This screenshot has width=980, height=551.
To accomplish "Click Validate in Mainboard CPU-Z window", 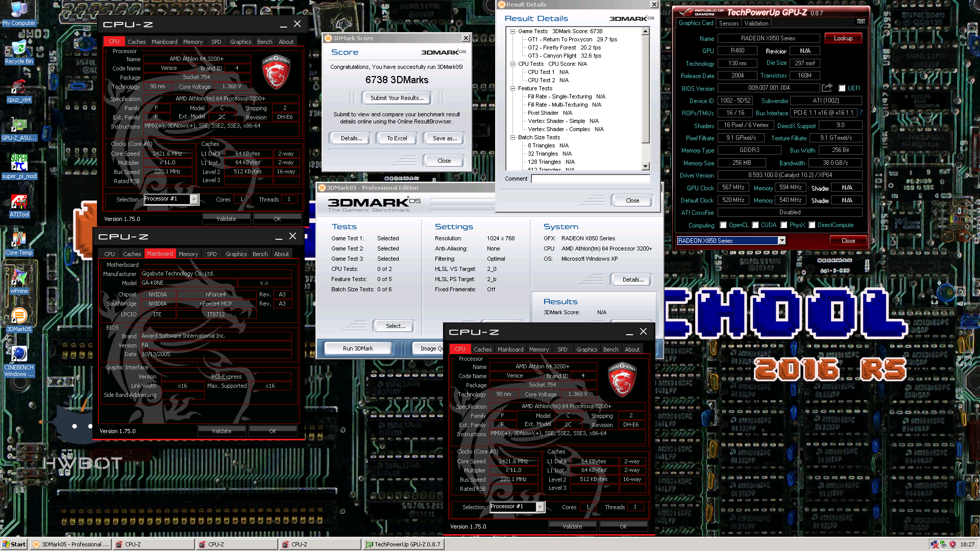I will [x=222, y=431].
